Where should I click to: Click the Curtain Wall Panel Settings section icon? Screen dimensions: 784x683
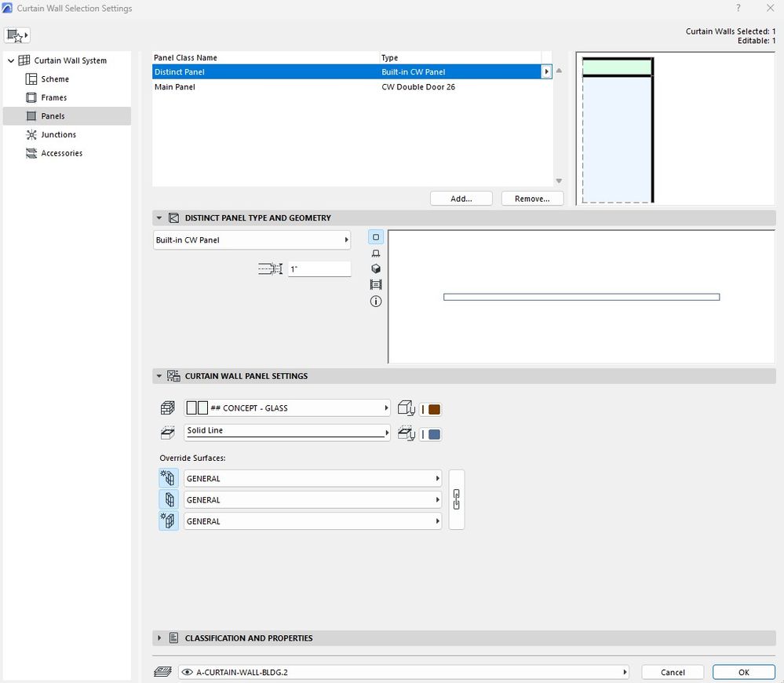[x=173, y=376]
